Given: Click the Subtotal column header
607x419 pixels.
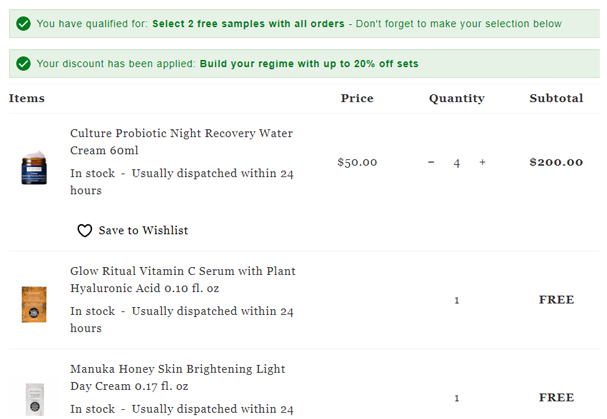Looking at the screenshot, I should 556,98.
